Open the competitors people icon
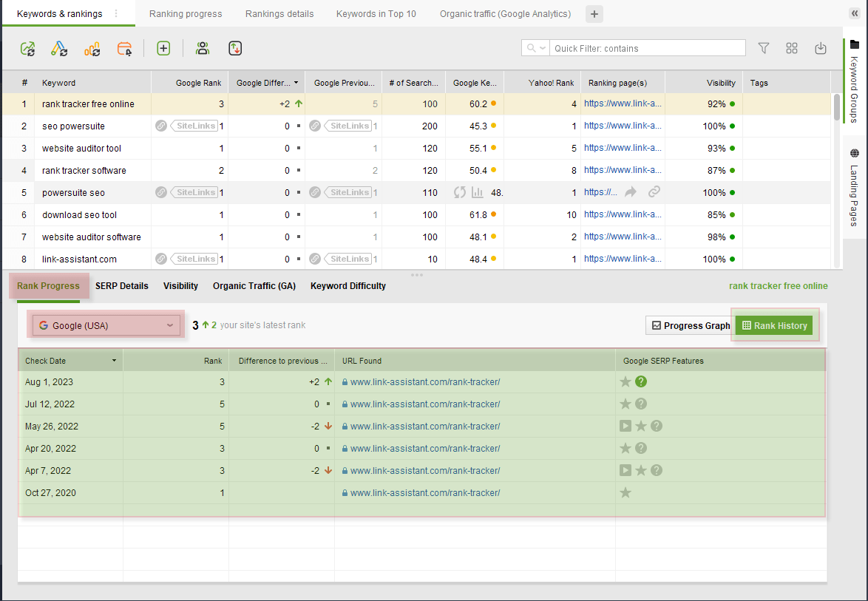The width and height of the screenshot is (868, 601). (203, 49)
